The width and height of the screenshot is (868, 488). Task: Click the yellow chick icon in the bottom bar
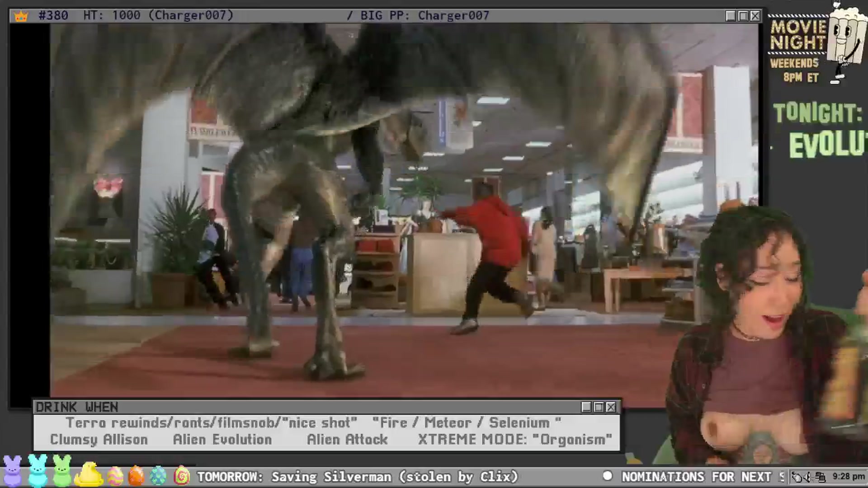89,474
